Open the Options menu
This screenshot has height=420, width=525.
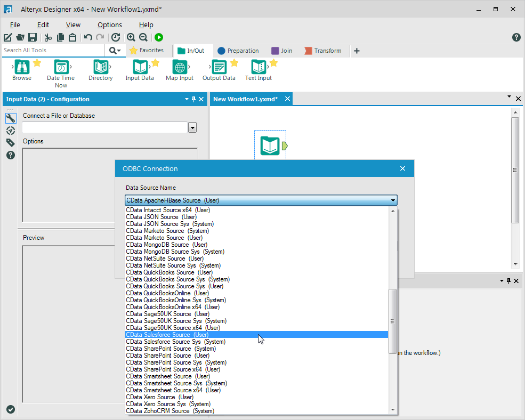(x=110, y=25)
